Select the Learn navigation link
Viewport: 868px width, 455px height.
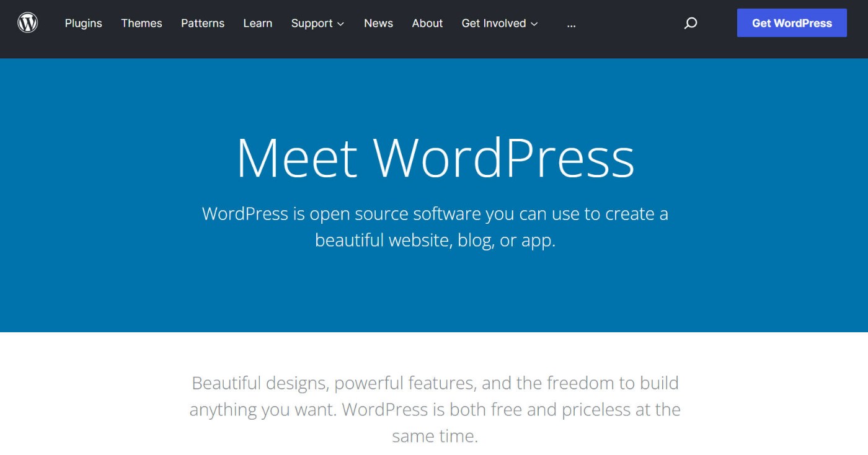coord(258,23)
